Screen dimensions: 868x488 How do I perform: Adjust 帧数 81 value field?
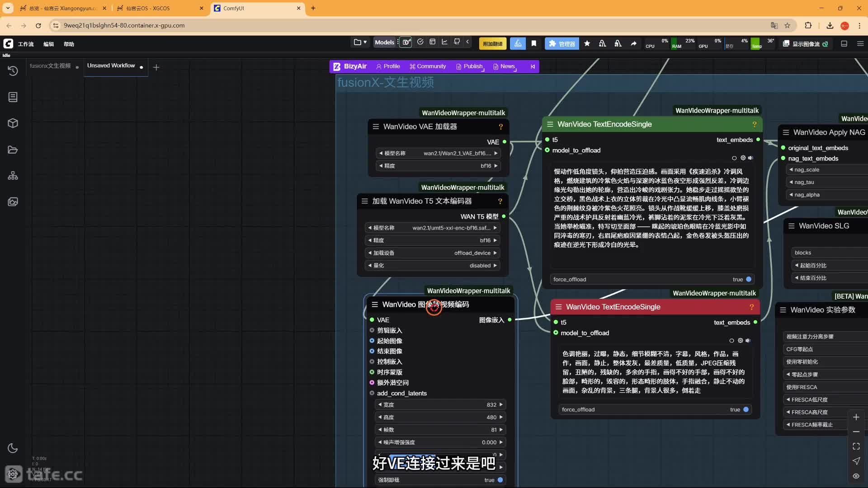tap(440, 430)
